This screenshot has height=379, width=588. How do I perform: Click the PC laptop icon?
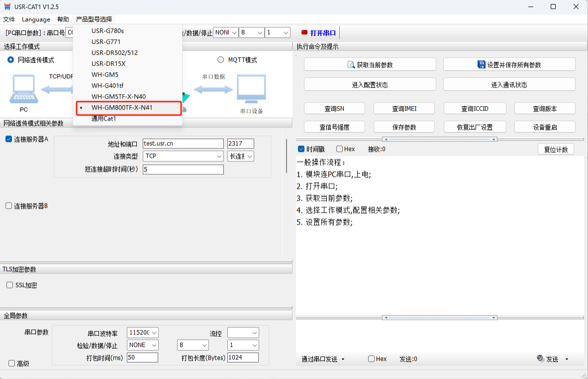(23, 90)
